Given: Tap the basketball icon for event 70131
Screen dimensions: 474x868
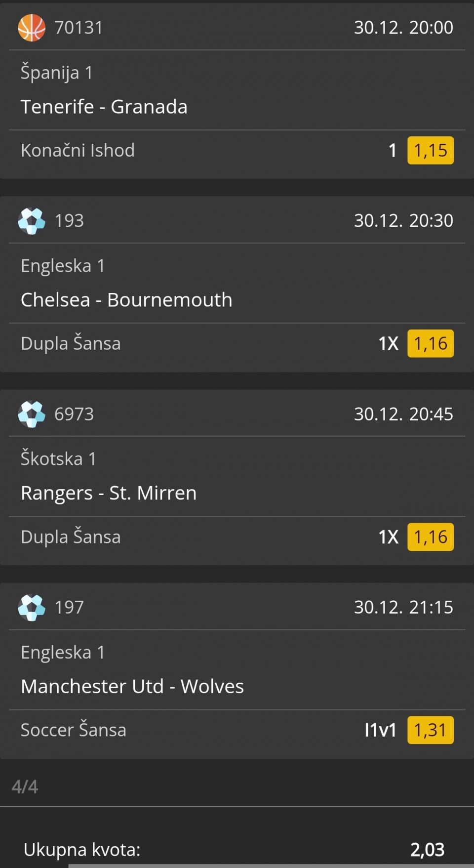Looking at the screenshot, I should pos(32,27).
